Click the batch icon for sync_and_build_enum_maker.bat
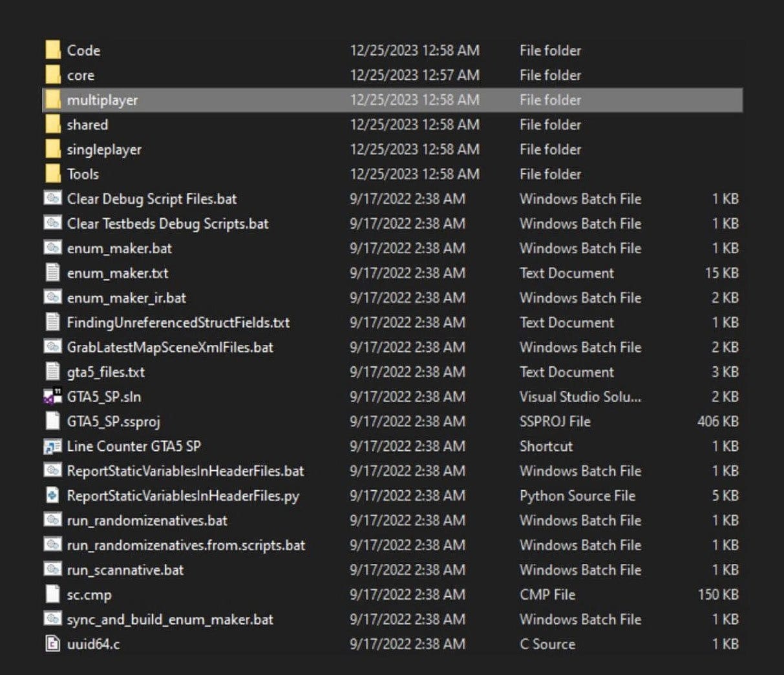 [x=54, y=619]
